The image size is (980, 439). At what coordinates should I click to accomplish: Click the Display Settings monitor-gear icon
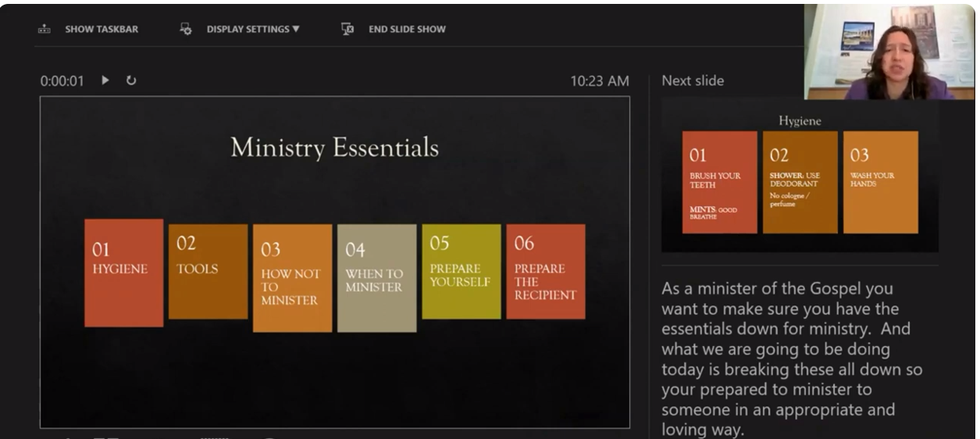[x=186, y=30]
